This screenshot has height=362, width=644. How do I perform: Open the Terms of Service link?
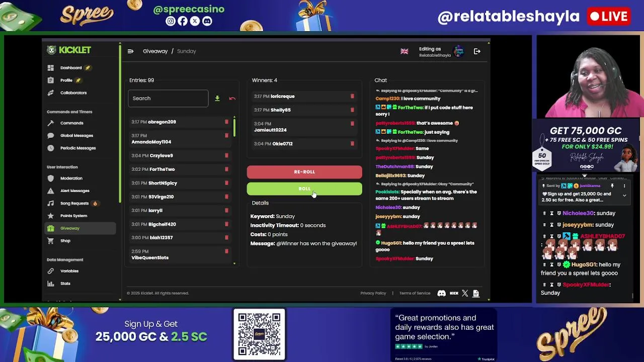tap(415, 293)
